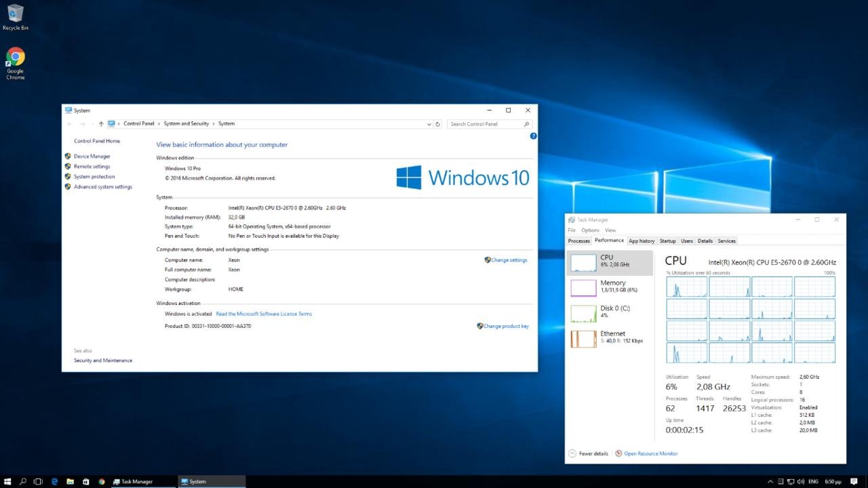Click the volume icon in system tray

pyautogui.click(x=802, y=481)
